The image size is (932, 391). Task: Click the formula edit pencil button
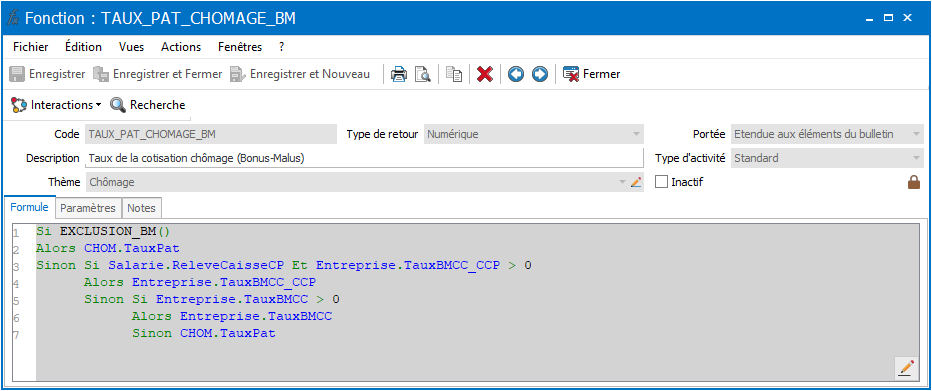[x=906, y=368]
